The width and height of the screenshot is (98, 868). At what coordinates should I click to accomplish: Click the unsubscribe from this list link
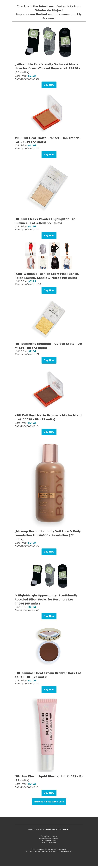coord(62,851)
